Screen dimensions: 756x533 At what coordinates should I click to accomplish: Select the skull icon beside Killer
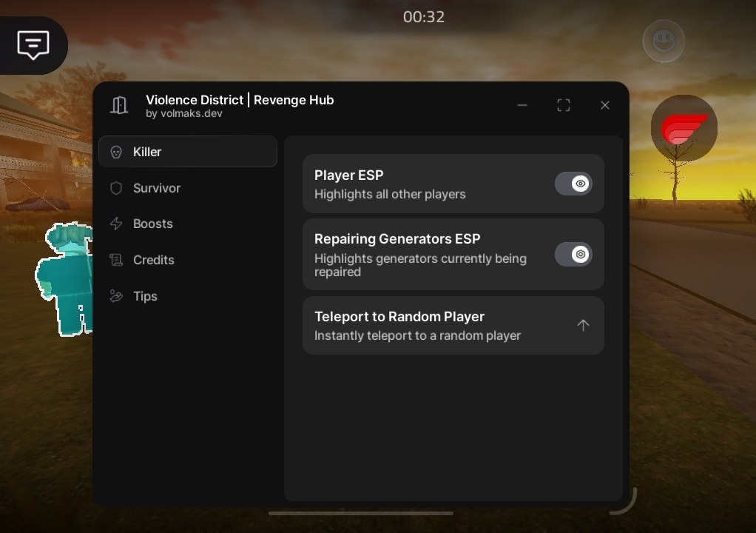point(115,152)
